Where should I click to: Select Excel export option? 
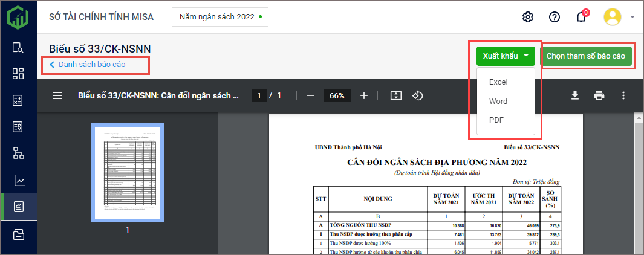[x=498, y=82]
